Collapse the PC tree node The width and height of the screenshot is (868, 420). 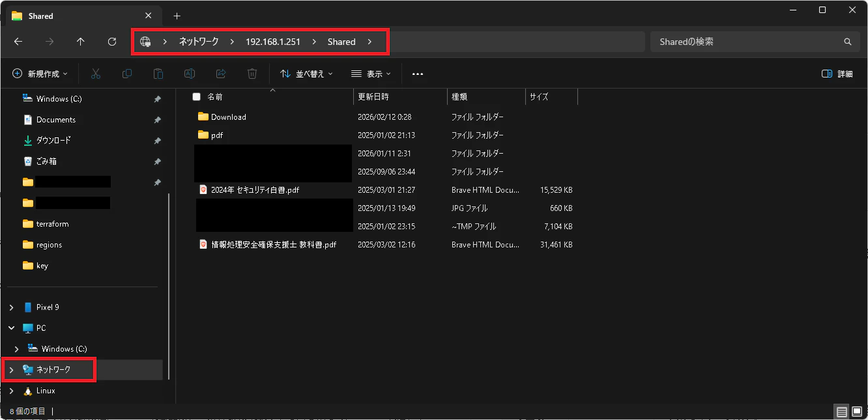[x=11, y=328]
